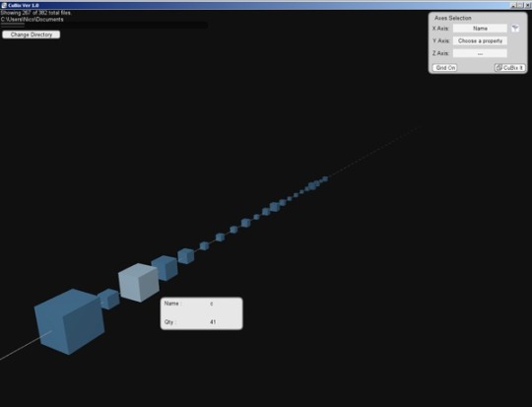
Task: Select the largest blue cube at the front
Action: tap(69, 321)
